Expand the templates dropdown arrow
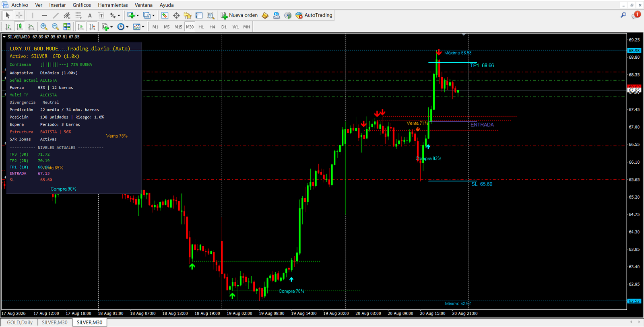 click(143, 27)
